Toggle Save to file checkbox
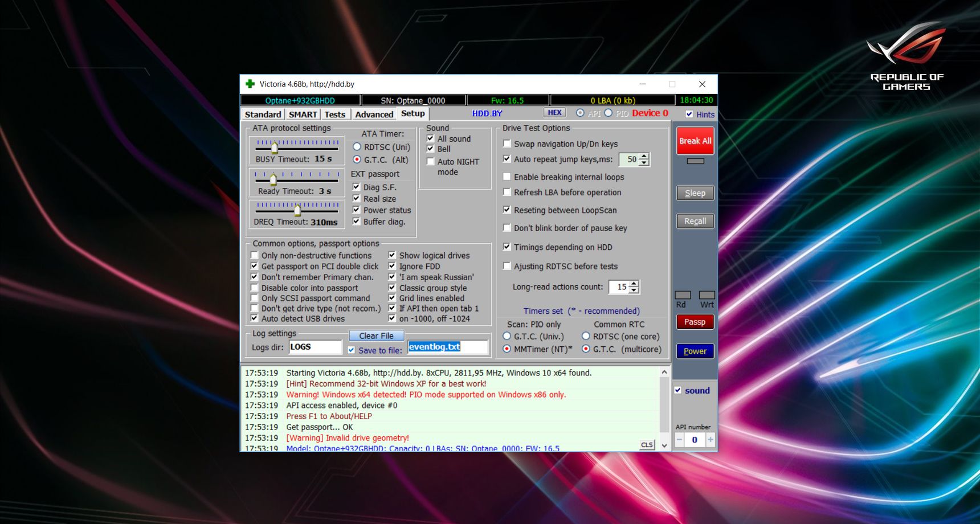The image size is (980, 524). 351,350
